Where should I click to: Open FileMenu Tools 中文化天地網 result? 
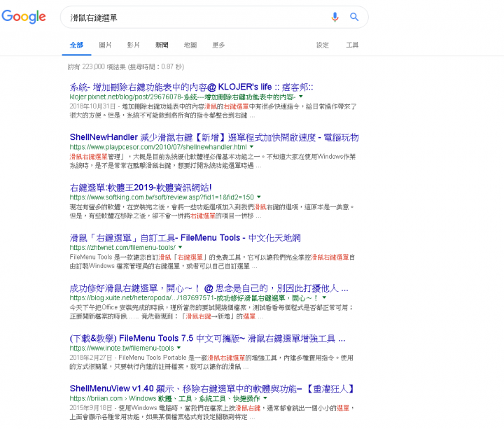[x=185, y=238]
